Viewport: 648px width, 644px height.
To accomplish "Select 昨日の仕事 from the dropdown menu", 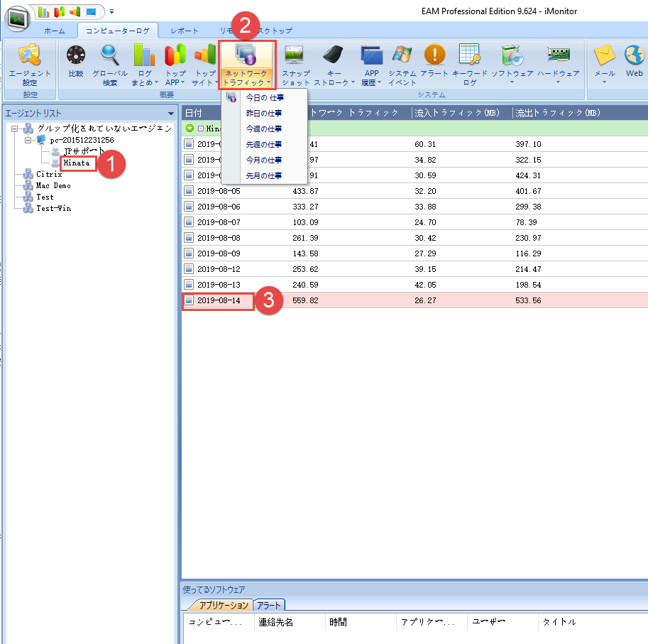I will pyautogui.click(x=265, y=114).
